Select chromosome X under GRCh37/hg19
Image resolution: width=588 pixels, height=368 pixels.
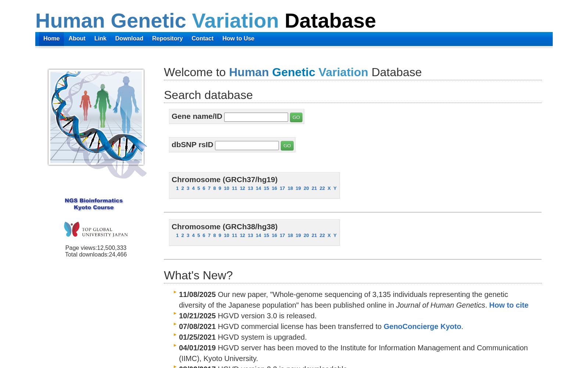[329, 188]
